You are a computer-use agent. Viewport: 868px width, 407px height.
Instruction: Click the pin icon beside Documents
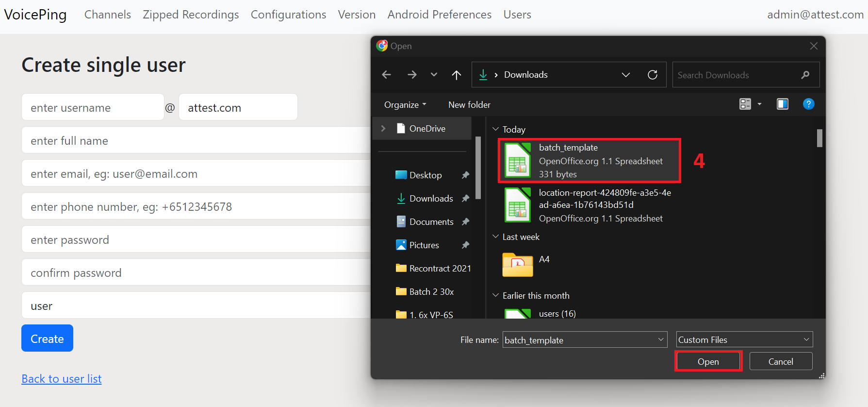click(x=465, y=222)
